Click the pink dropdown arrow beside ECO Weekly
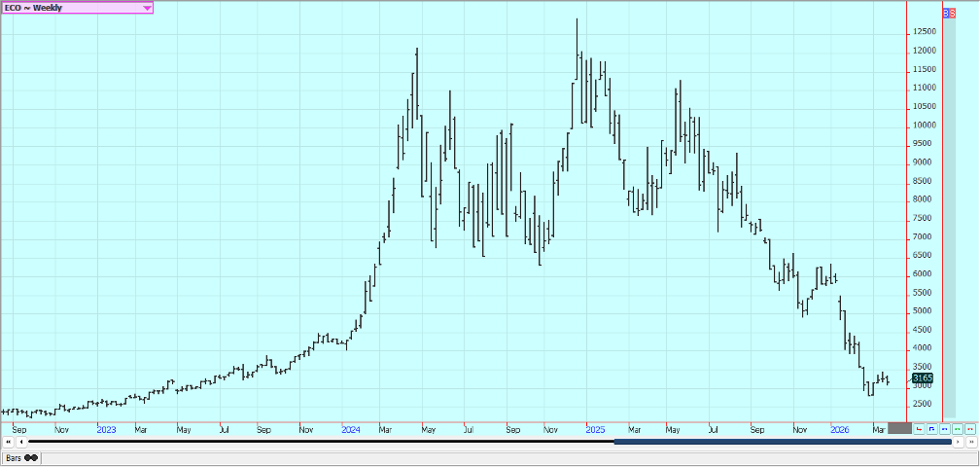The image size is (980, 467). pos(147,7)
